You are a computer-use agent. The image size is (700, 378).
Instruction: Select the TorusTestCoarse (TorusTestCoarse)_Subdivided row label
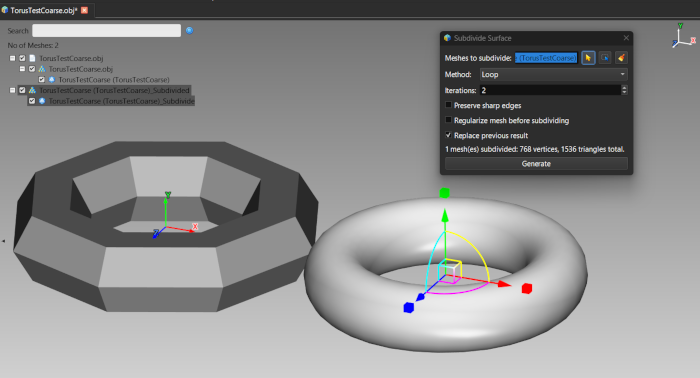(114, 90)
